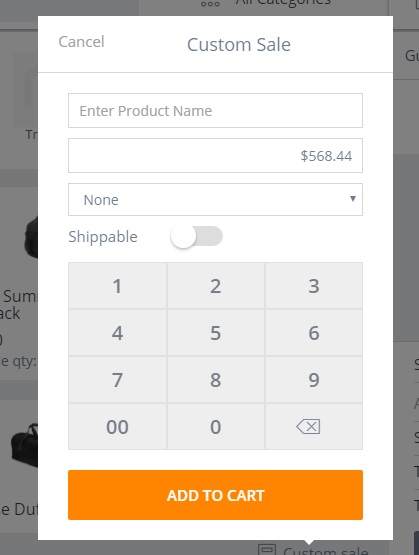Click the $568.44 price field
419x555 pixels.
[215, 155]
